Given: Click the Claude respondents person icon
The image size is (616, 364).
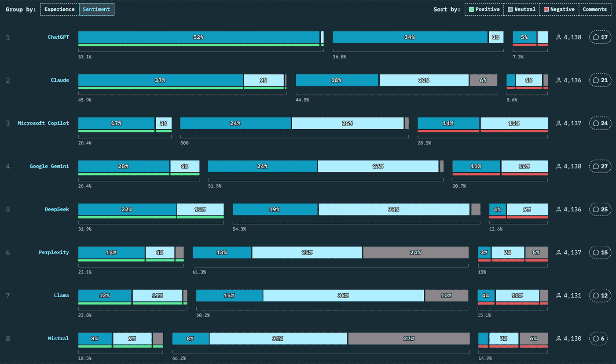Looking at the screenshot, I should coord(559,80).
